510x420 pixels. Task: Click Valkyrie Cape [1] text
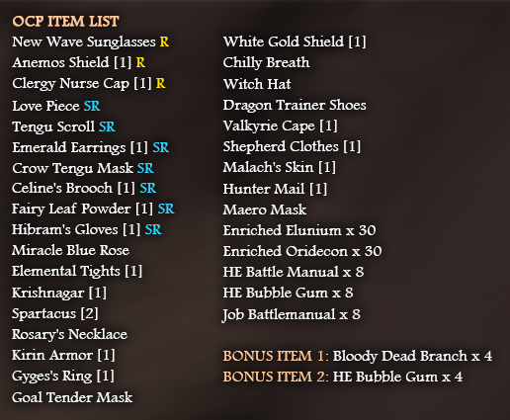click(280, 126)
